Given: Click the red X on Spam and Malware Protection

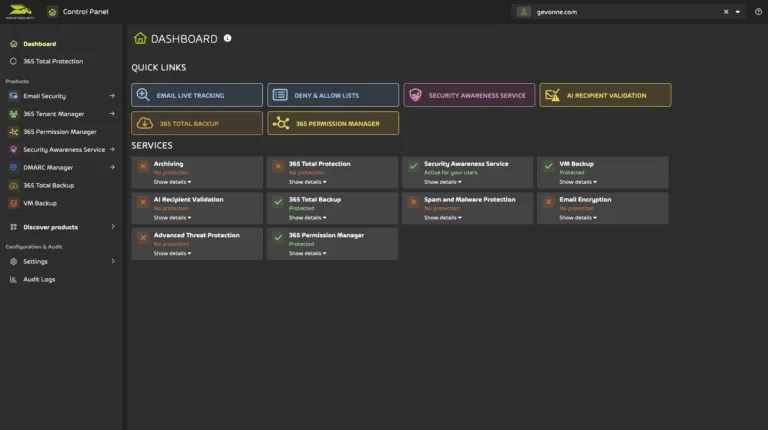Looking at the screenshot, I should pyautogui.click(x=413, y=202).
